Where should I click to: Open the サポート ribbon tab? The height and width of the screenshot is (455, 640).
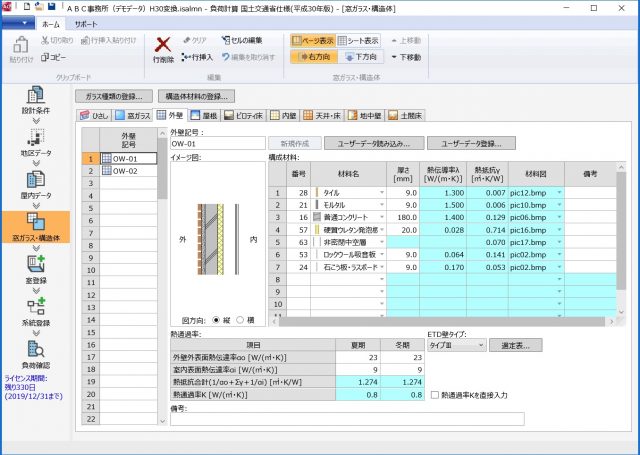(x=87, y=22)
